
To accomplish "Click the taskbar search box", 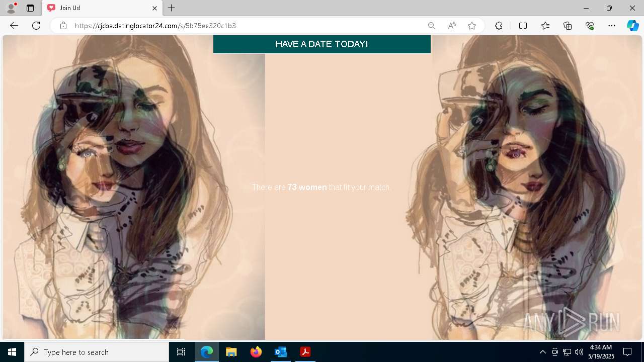I will 97,352.
